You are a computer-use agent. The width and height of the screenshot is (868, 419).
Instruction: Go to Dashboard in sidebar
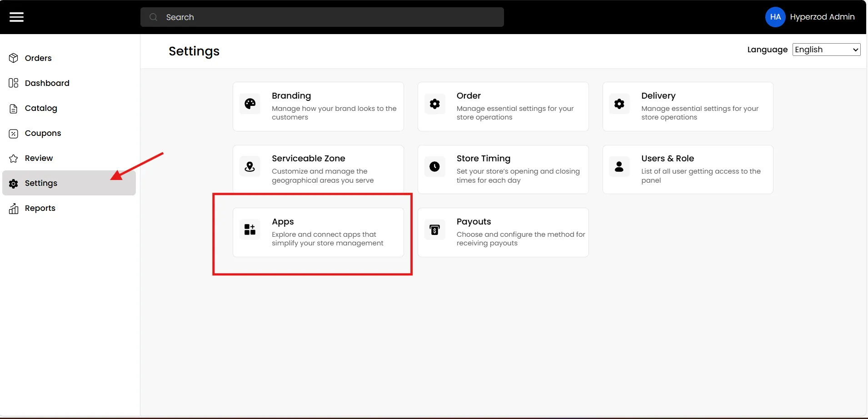coord(69,83)
